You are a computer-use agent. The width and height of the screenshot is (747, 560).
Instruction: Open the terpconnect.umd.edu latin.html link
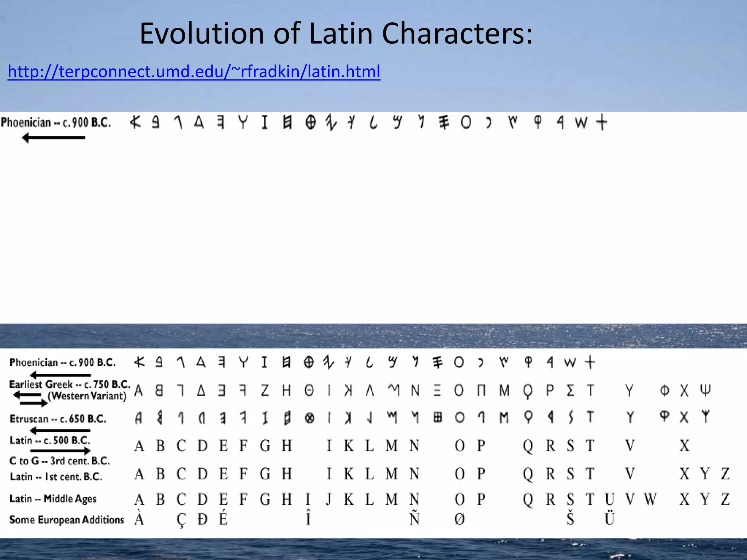tap(194, 71)
